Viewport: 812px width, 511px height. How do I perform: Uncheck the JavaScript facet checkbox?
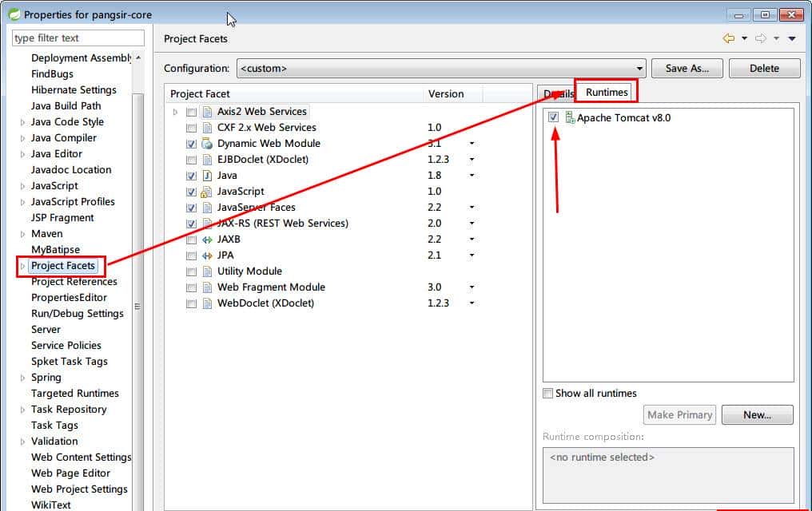(192, 192)
